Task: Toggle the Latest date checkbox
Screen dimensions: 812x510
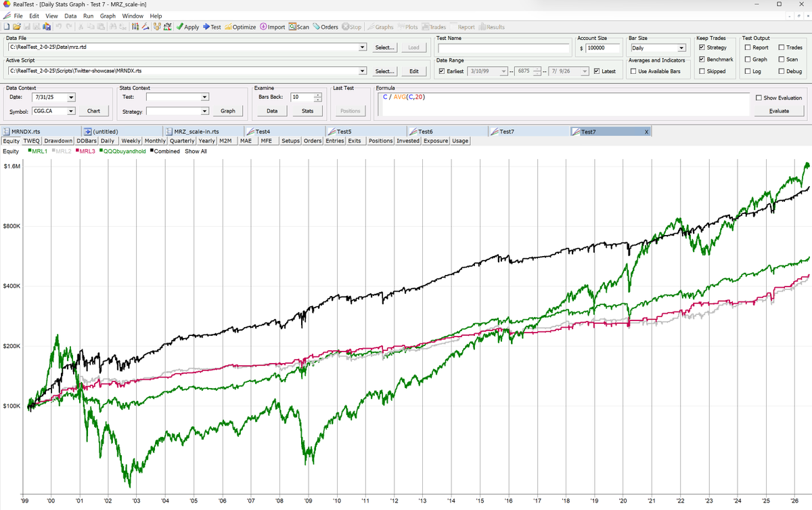Action: [x=595, y=71]
